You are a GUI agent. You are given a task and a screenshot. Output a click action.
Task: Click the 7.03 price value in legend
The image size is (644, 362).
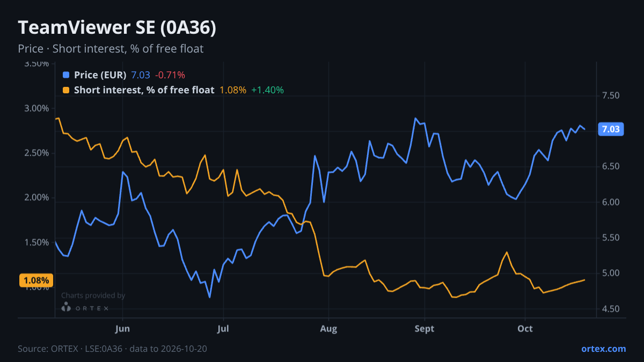pos(141,75)
